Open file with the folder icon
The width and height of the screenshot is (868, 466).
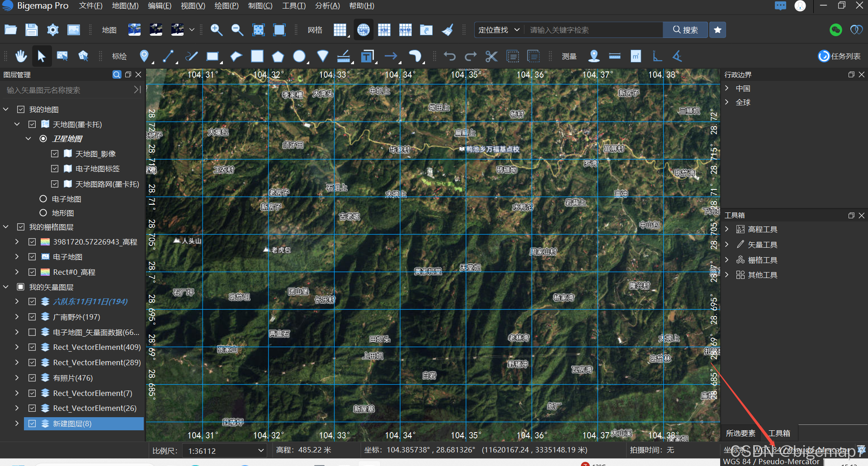(10, 30)
